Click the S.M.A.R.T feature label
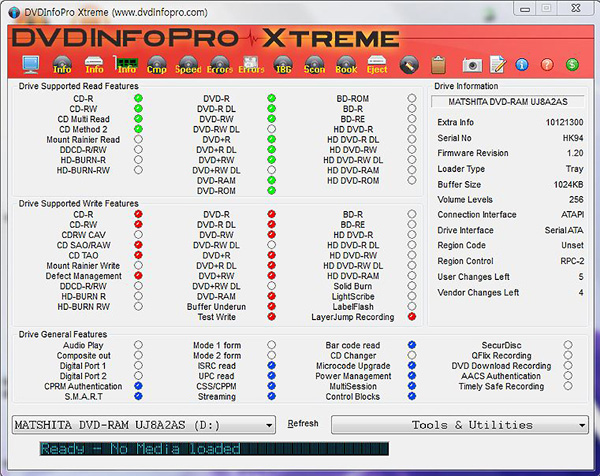 (x=83, y=397)
